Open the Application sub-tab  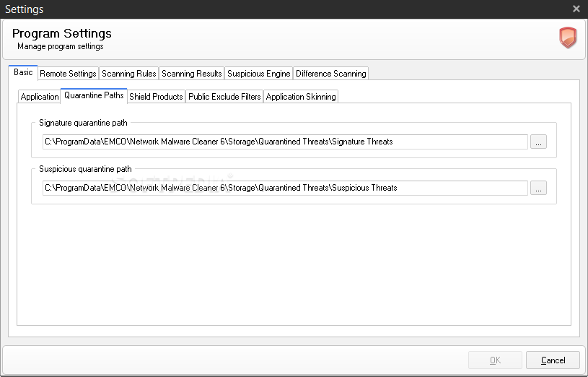pos(40,97)
